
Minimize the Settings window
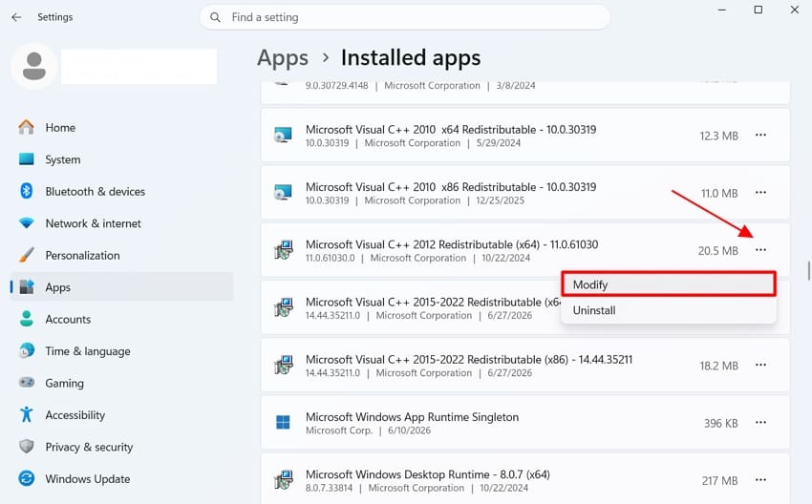722,10
